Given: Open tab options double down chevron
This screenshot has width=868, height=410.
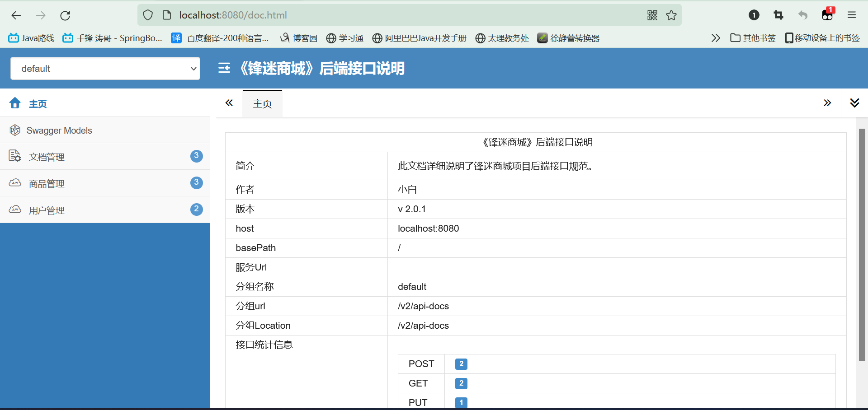Looking at the screenshot, I should (x=854, y=103).
